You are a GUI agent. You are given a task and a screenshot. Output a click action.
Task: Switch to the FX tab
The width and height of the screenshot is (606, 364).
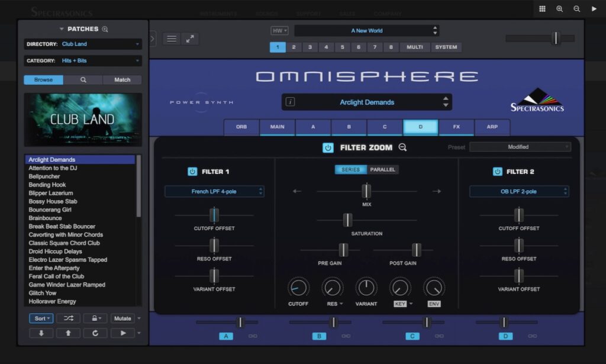(x=456, y=127)
